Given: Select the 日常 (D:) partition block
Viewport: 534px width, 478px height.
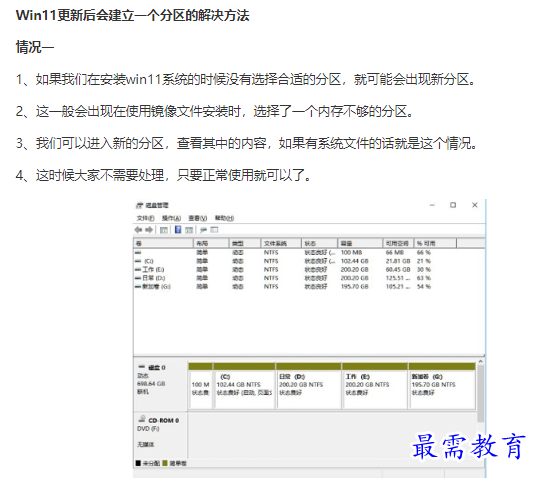Looking at the screenshot, I should 309,386.
